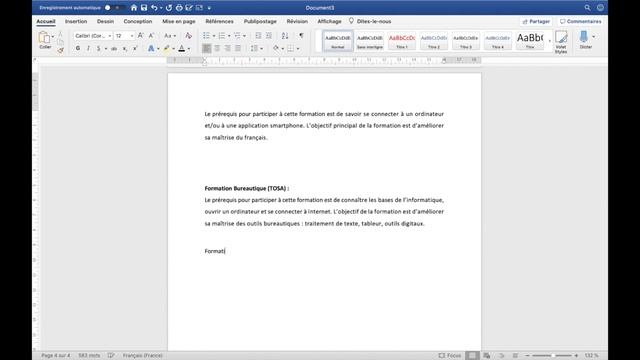Screen dimensions: 640x360
Task: Save the document with the floppy icon
Action: coord(144,8)
